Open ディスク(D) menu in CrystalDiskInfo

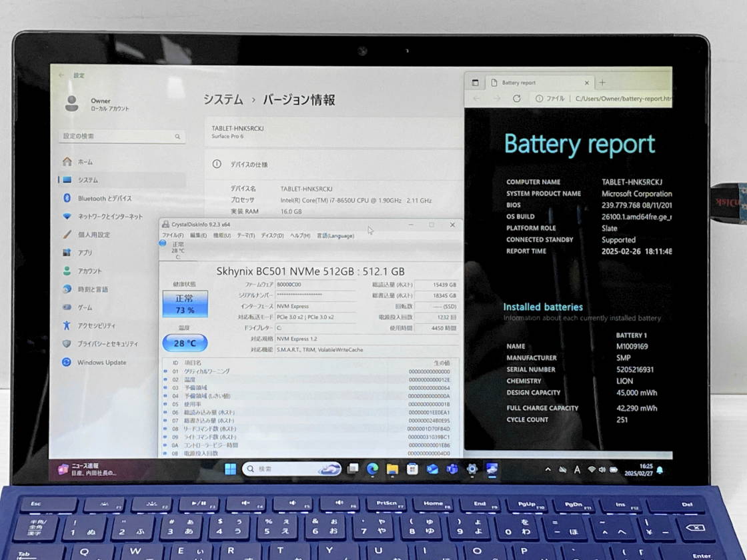[272, 235]
